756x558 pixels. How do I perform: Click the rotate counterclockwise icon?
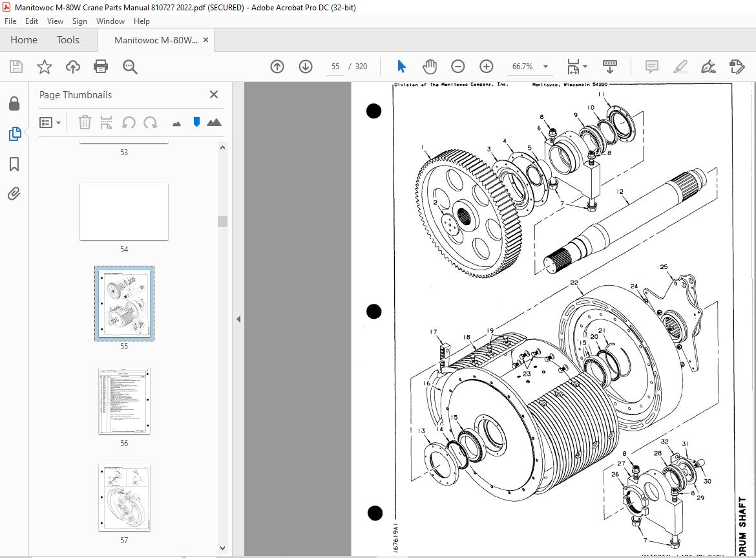click(128, 122)
